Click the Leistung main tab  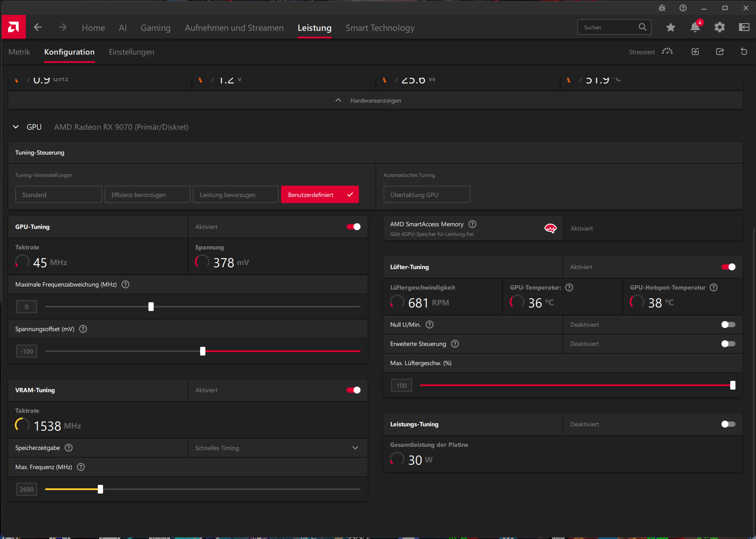click(x=315, y=28)
